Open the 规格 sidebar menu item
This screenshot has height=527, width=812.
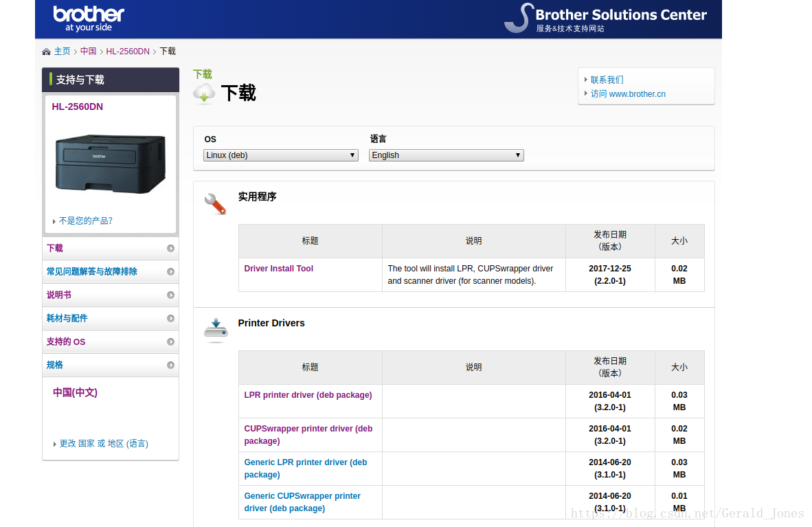coord(111,365)
